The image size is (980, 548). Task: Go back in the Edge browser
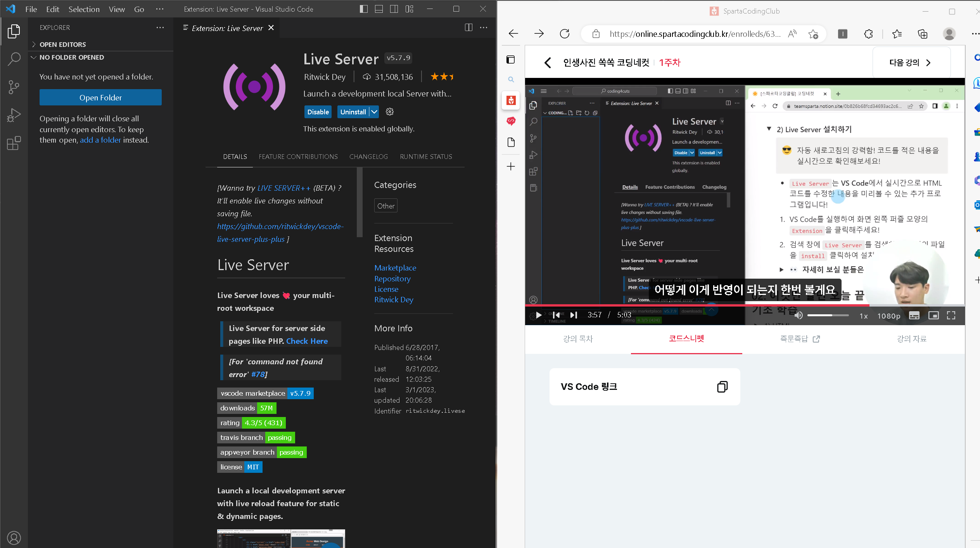[x=513, y=34]
